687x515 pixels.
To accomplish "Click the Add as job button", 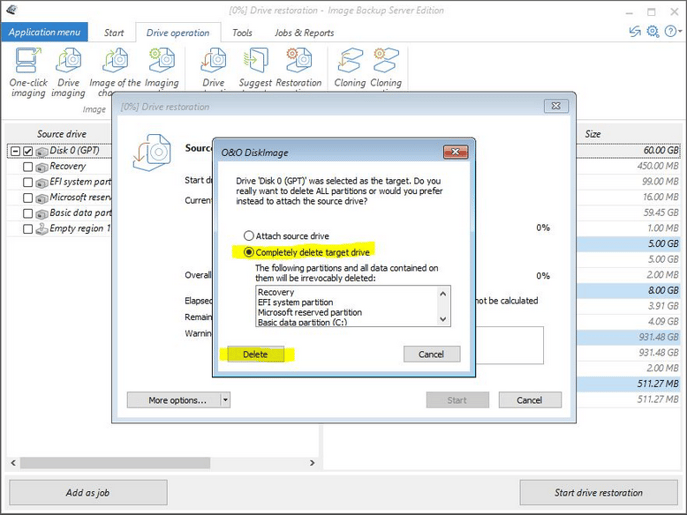I will [88, 492].
